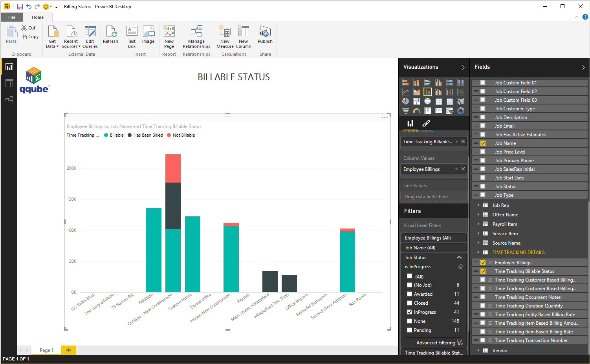Check the (No Job) filter option
Image resolution: width=590 pixels, height=364 pixels.
click(409, 285)
